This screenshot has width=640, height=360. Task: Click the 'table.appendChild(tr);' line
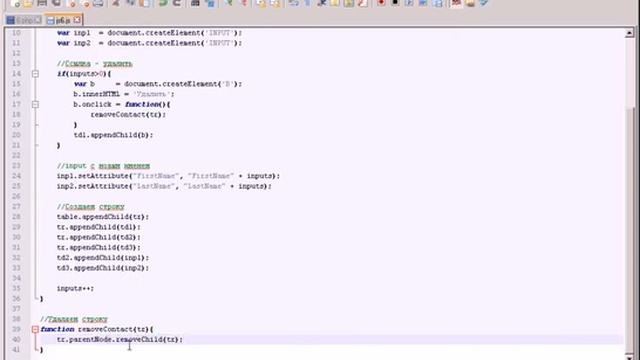103,217
